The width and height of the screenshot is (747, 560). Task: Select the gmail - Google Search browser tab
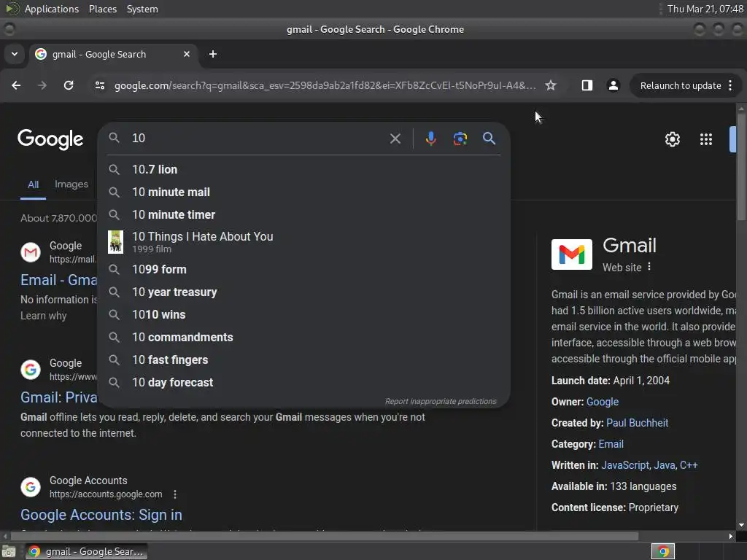(113, 54)
